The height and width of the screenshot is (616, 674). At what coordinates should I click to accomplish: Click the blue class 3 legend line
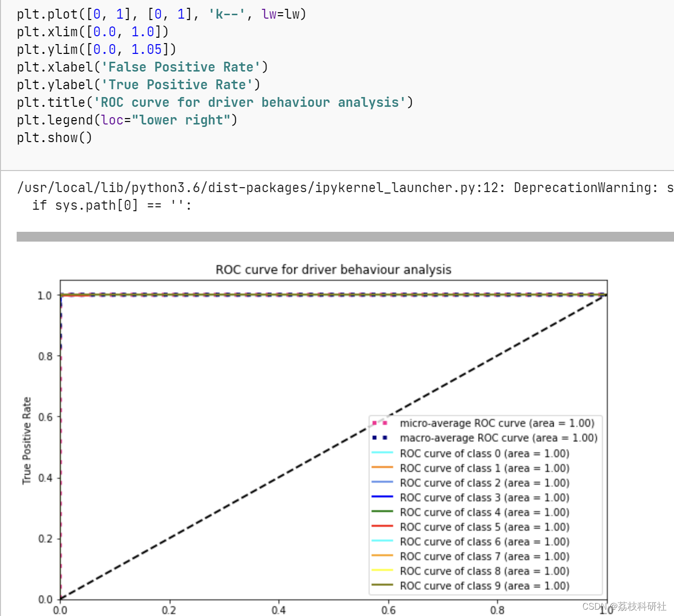tap(381, 497)
